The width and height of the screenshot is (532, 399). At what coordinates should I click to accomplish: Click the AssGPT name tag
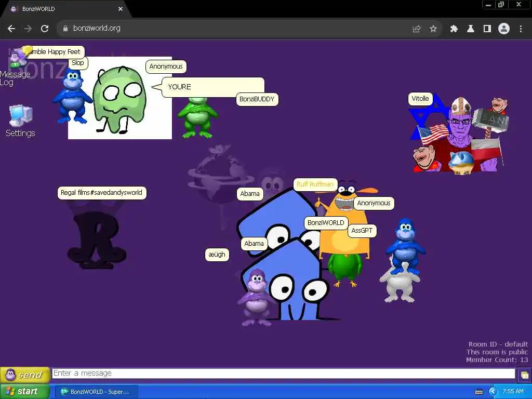coord(362,231)
